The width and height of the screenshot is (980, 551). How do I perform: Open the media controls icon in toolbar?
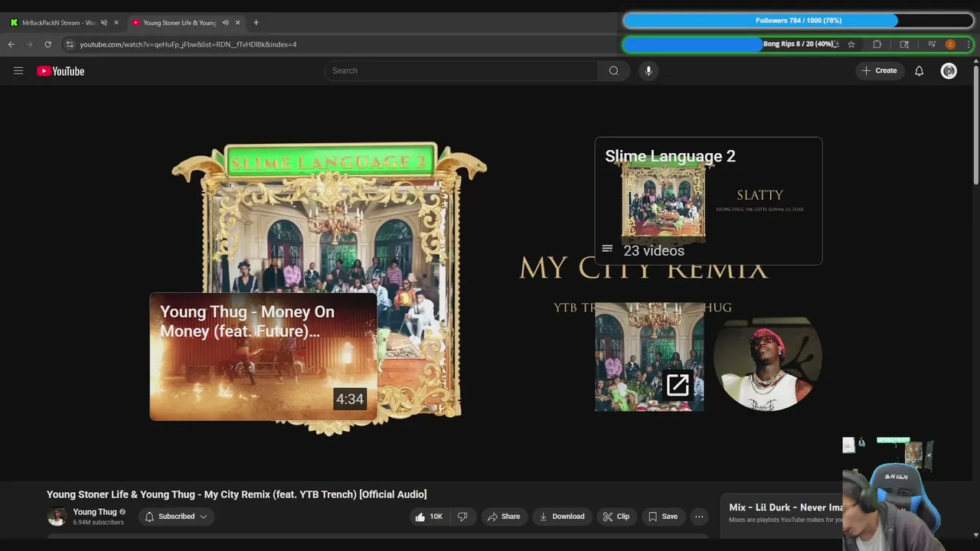coord(932,44)
